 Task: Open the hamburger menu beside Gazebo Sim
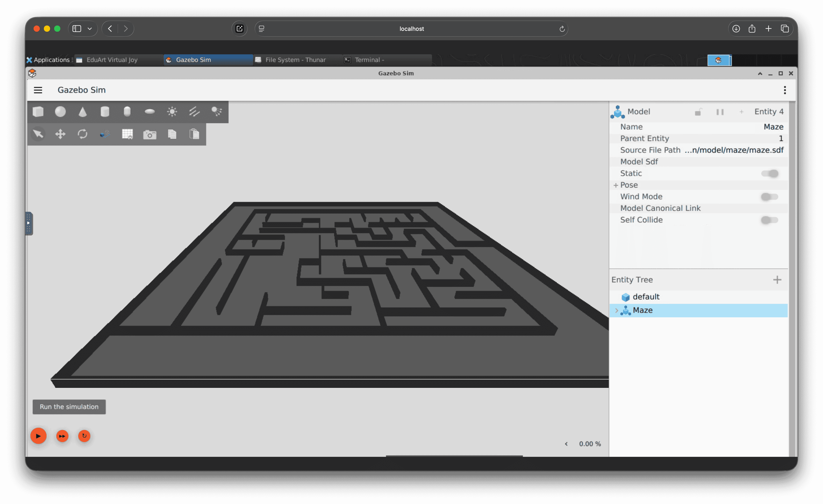pos(38,90)
